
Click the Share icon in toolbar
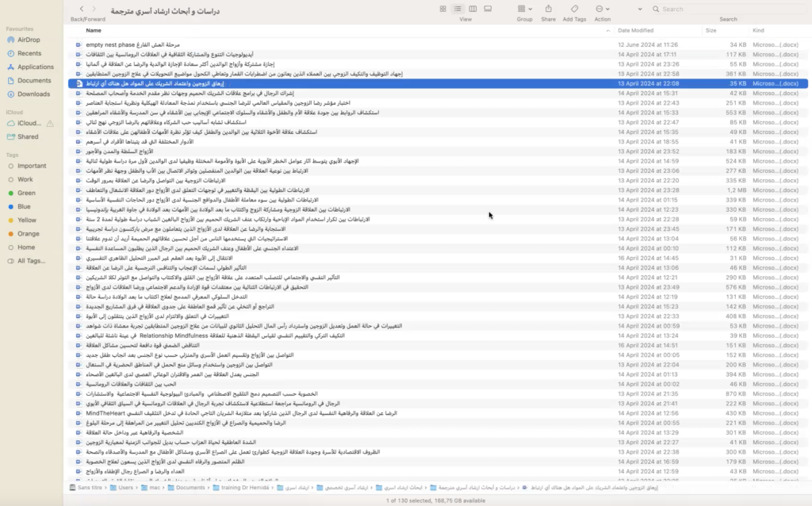(x=548, y=9)
